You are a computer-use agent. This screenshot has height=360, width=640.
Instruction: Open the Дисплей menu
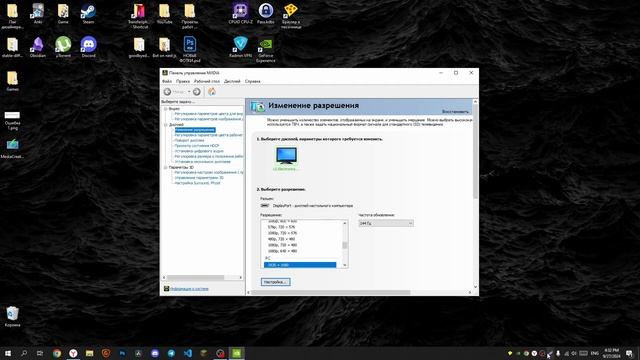tap(232, 81)
